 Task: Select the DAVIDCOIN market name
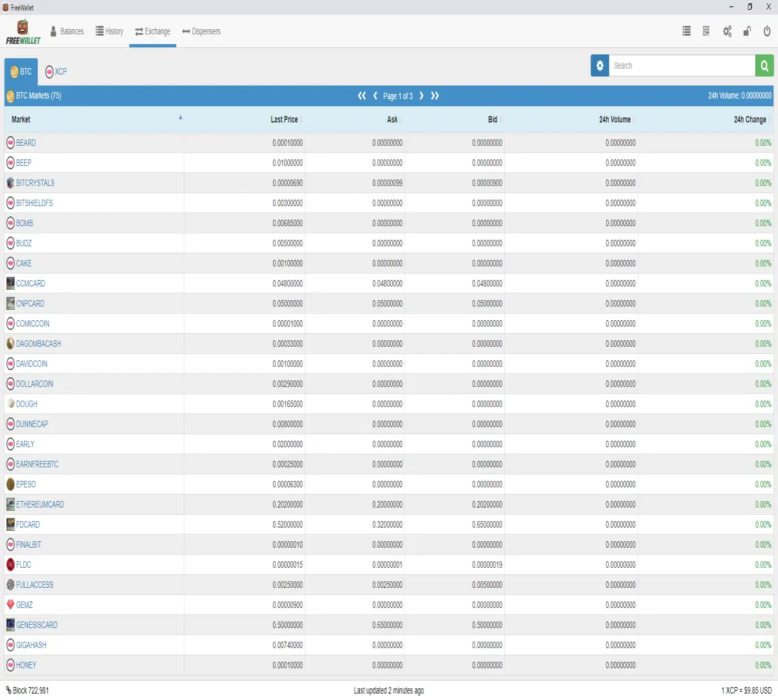pyautogui.click(x=32, y=364)
